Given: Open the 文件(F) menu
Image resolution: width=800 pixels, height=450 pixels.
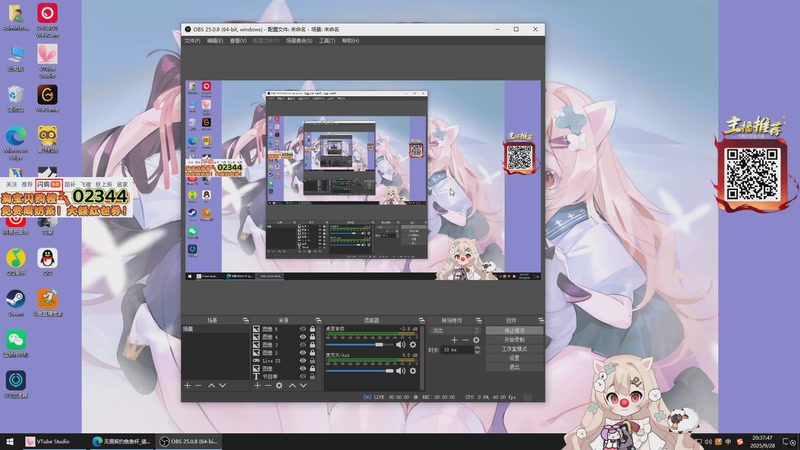Looking at the screenshot, I should coord(192,41).
